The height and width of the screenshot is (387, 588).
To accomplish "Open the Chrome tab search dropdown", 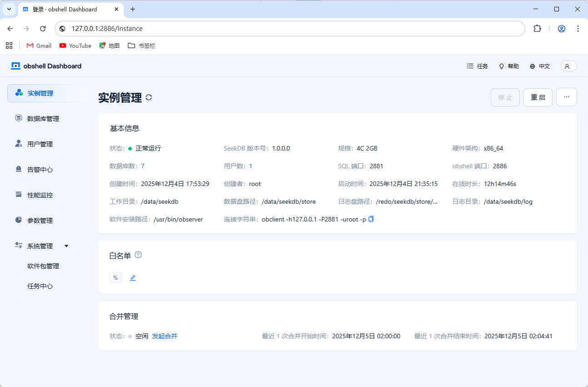I will coord(9,9).
